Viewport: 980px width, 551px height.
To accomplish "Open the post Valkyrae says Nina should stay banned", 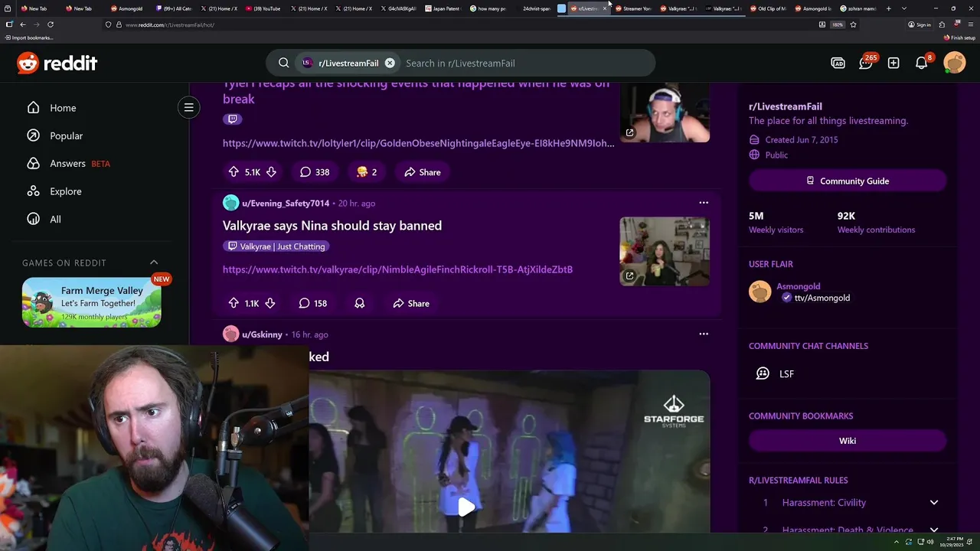I will [332, 226].
